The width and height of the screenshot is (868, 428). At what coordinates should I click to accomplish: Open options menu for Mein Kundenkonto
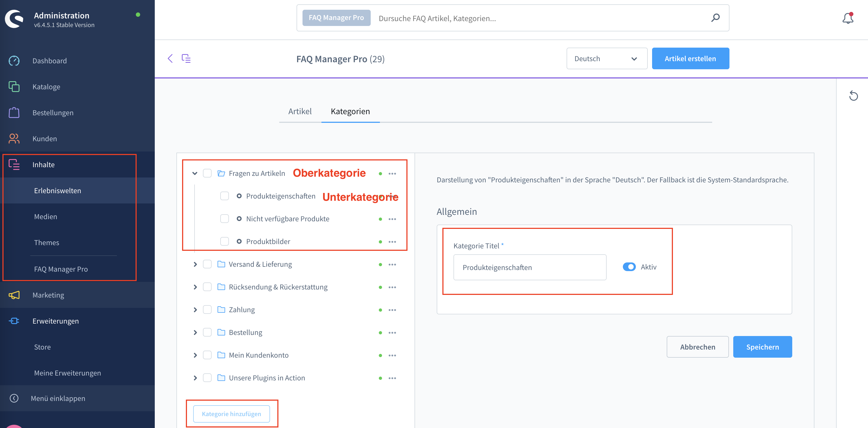tap(392, 355)
